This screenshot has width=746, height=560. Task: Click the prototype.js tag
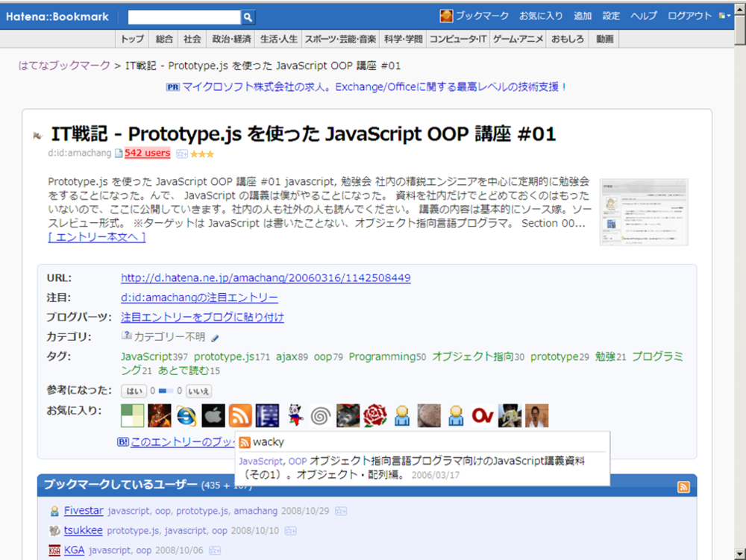click(225, 356)
